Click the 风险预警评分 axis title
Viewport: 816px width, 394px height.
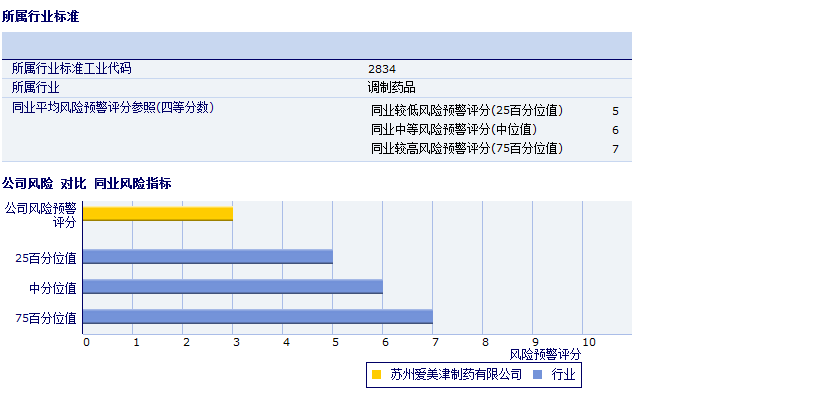(545, 355)
